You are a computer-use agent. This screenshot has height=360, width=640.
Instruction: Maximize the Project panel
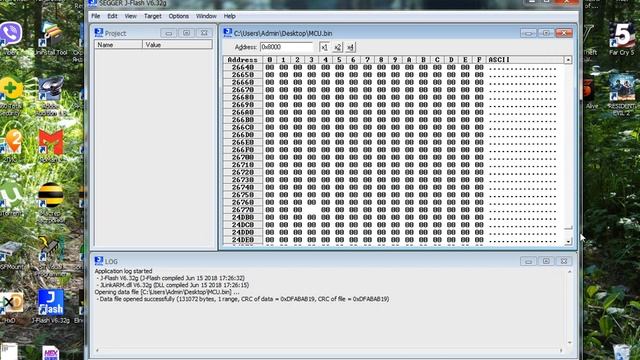[x=187, y=33]
